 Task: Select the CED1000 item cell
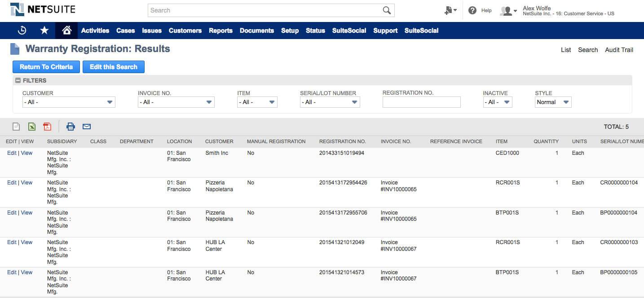click(507, 153)
